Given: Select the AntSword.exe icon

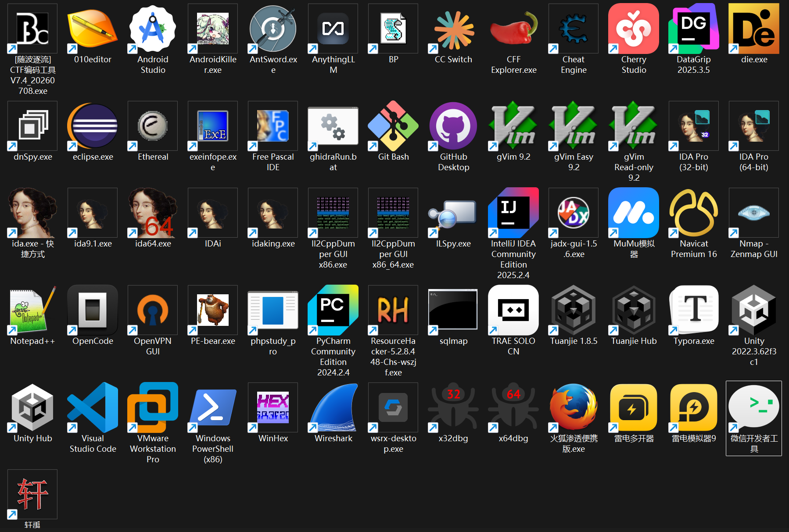Looking at the screenshot, I should 273,29.
